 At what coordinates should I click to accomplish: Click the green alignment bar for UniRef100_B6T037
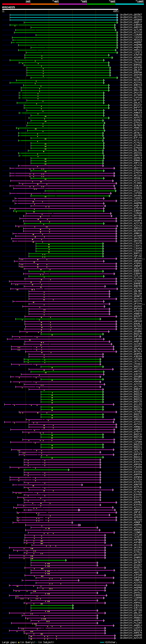point(58,319)
